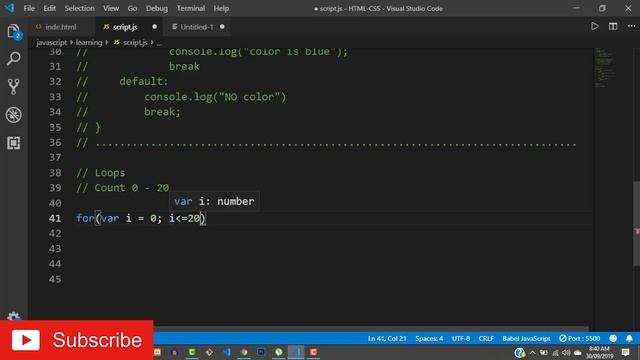Switch to the script.js tab
The height and width of the screenshot is (360, 640).
tap(126, 27)
